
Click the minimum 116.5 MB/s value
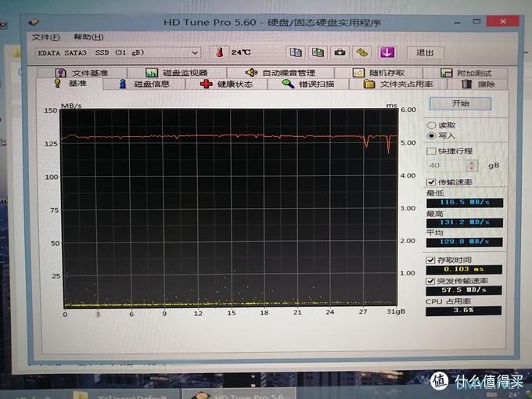coord(465,203)
